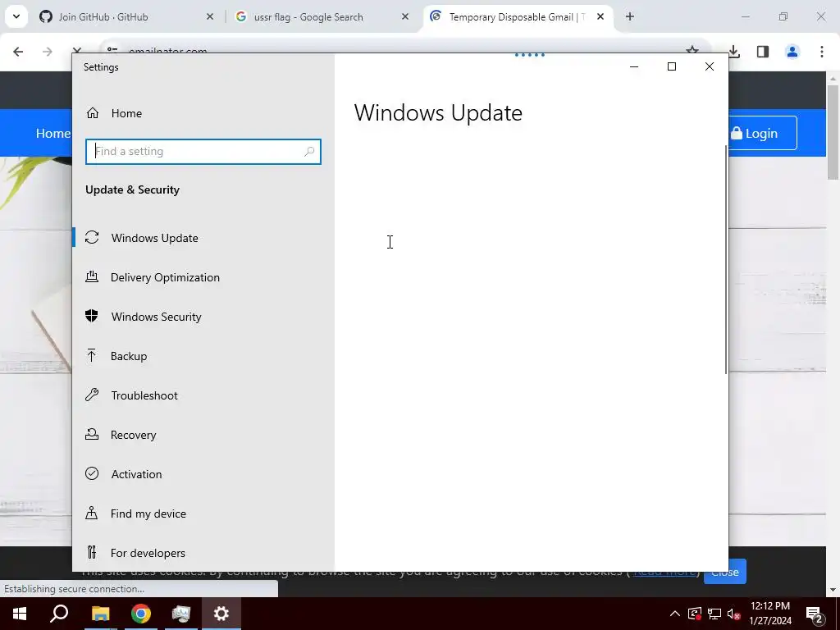Toggle Chrome side panel
Screen dimensions: 840x630
pos(763,52)
